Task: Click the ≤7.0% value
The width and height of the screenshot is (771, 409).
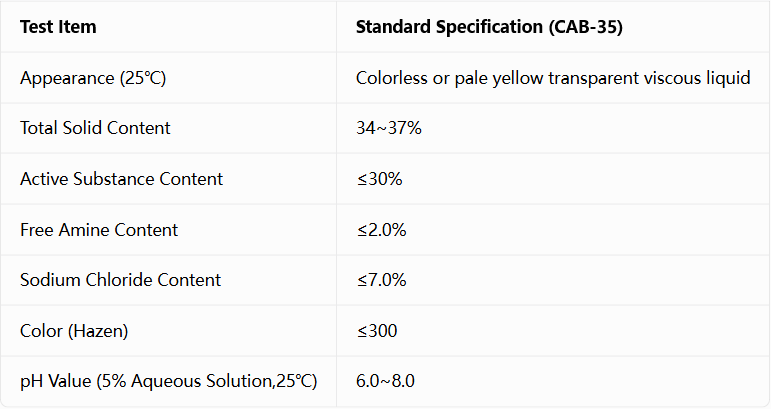Action: tap(381, 280)
